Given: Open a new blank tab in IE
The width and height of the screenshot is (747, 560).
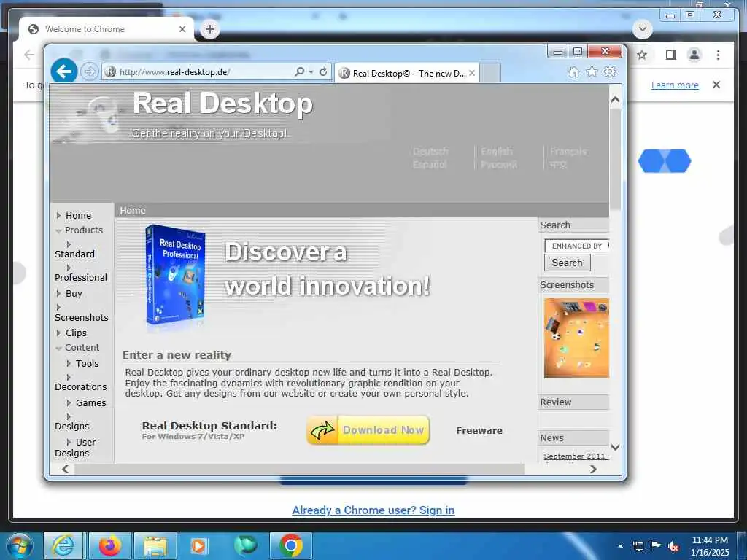Looking at the screenshot, I should [x=491, y=73].
